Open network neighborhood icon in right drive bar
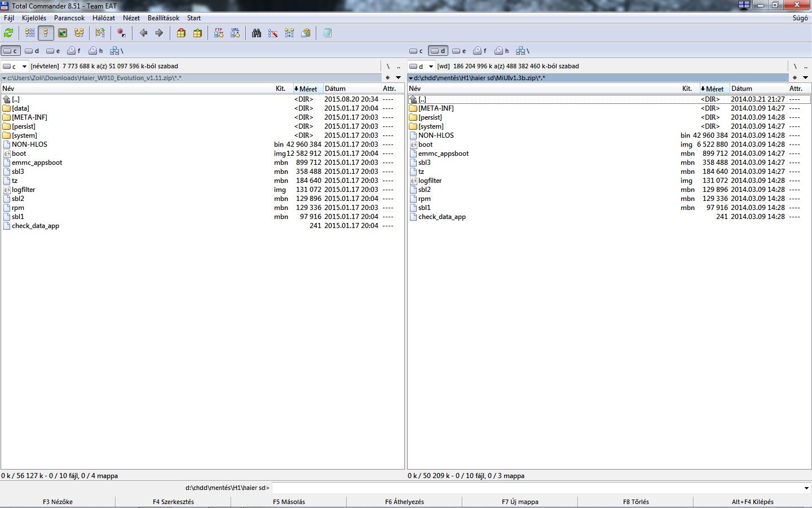Screen dimensions: 812x508 click(523, 51)
